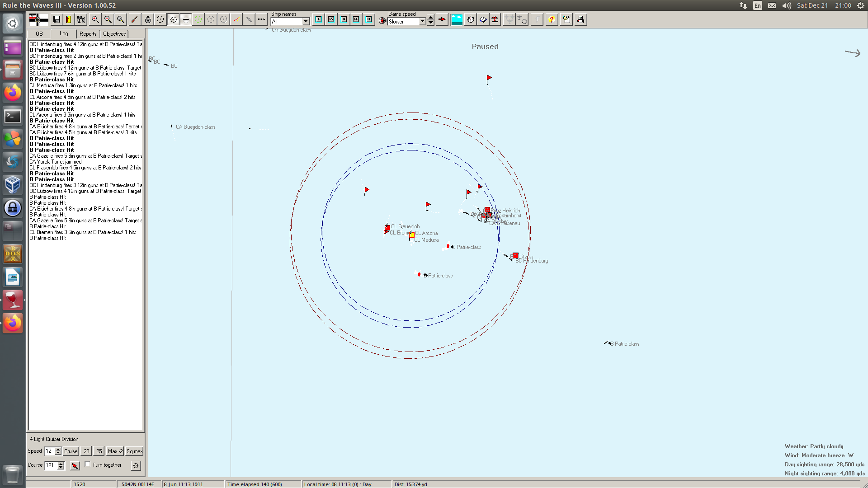Click the padlock toolbar icon
This screenshot has height=488, width=868.
(148, 19)
